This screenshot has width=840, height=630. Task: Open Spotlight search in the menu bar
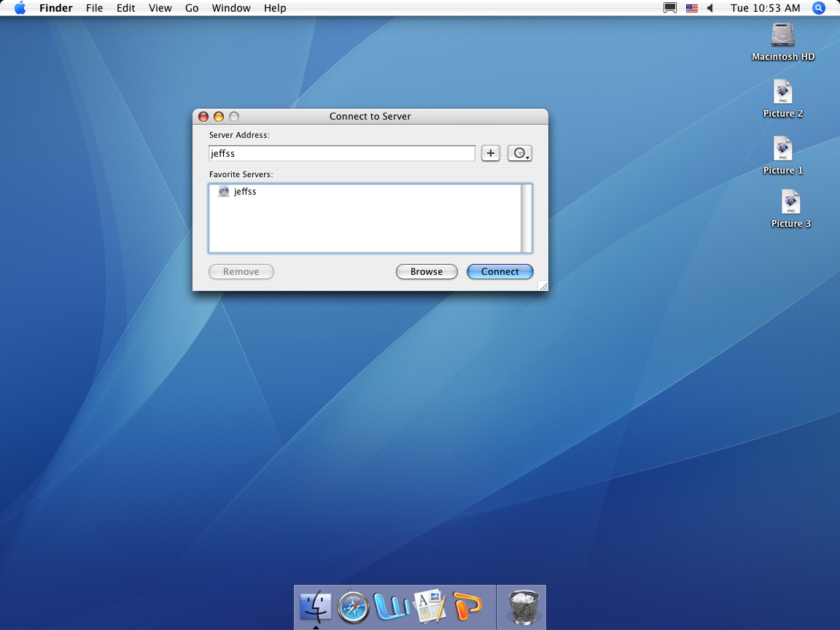click(819, 8)
